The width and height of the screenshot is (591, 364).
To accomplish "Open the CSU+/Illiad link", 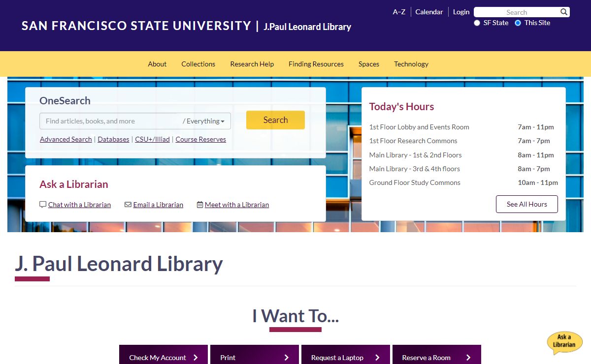I will click(x=153, y=139).
